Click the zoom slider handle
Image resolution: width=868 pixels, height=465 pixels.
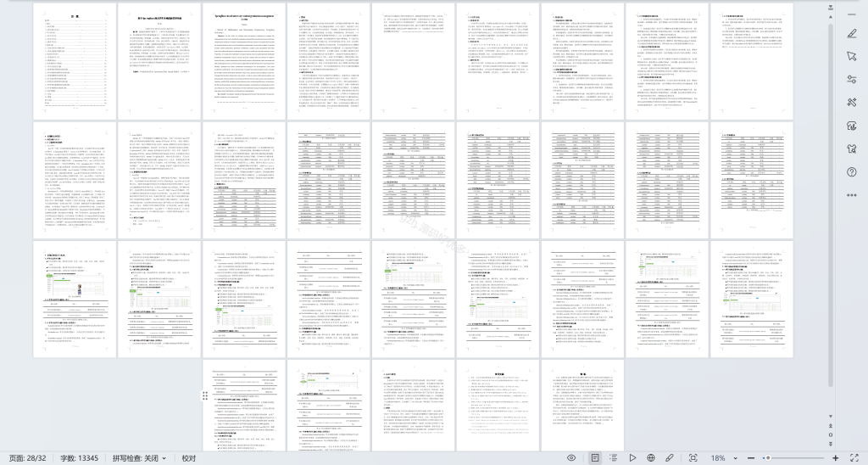pos(768,458)
